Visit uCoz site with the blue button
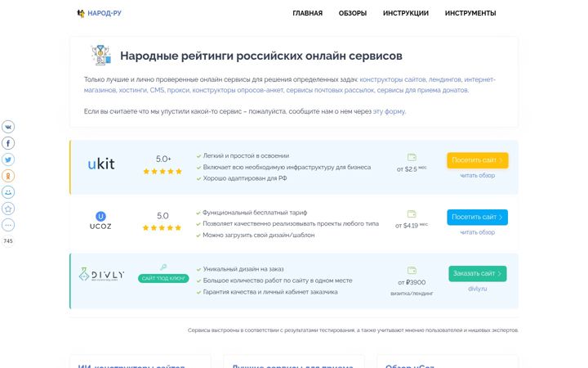 pos(478,217)
